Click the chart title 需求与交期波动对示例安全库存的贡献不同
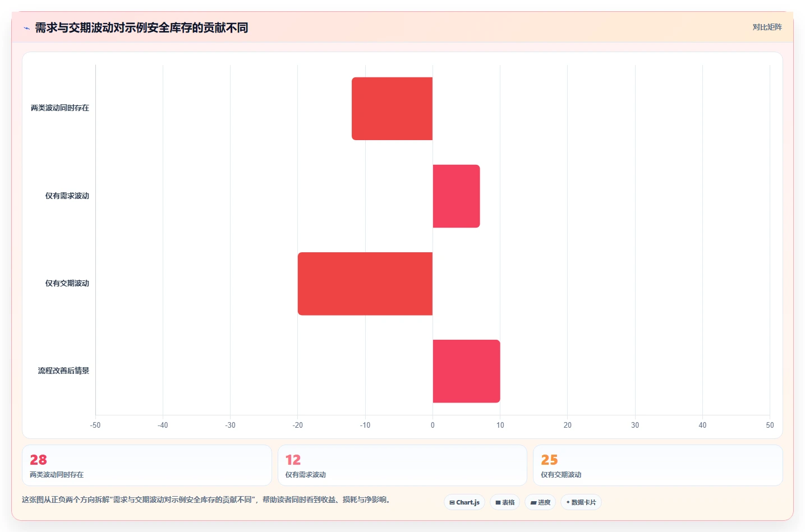 [x=141, y=28]
